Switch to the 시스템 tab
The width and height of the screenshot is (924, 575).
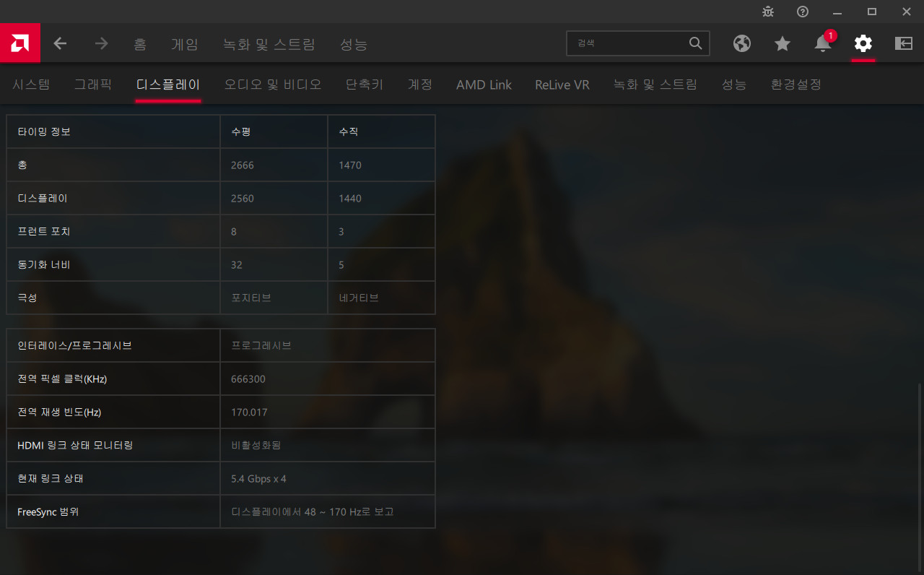pyautogui.click(x=31, y=85)
